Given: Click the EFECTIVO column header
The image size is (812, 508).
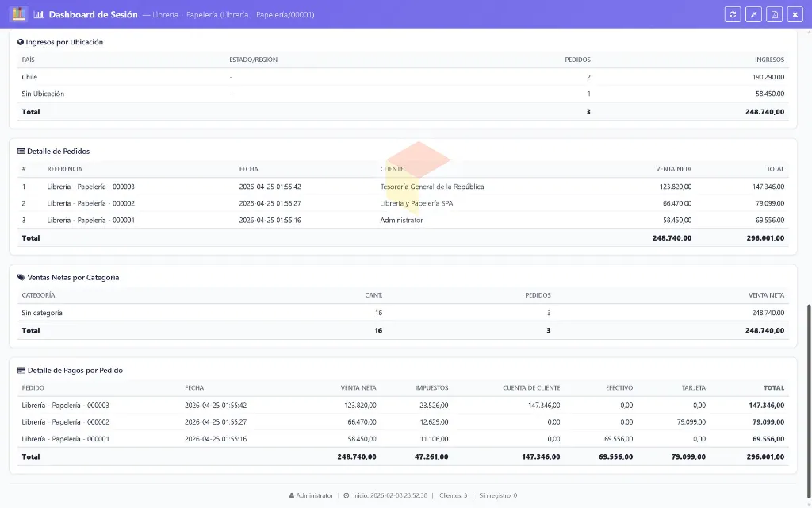Looking at the screenshot, I should [619, 387].
